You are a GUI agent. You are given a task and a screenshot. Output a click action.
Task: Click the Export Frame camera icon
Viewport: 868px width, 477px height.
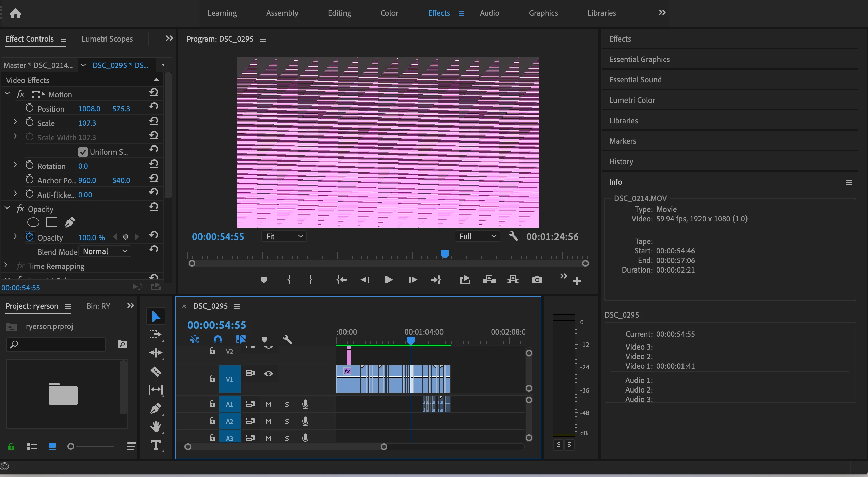coord(537,280)
